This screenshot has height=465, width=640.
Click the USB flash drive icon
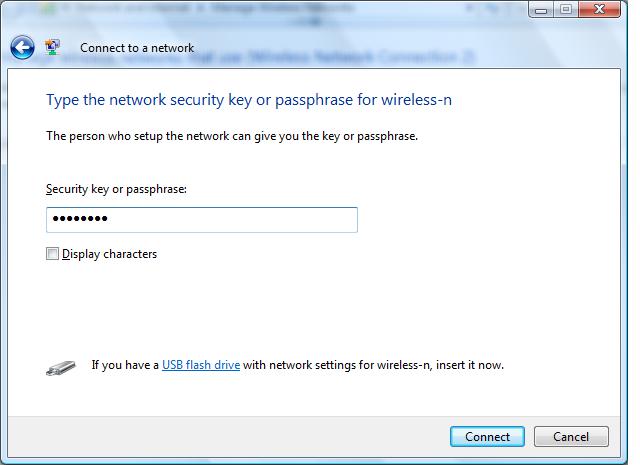(61, 368)
